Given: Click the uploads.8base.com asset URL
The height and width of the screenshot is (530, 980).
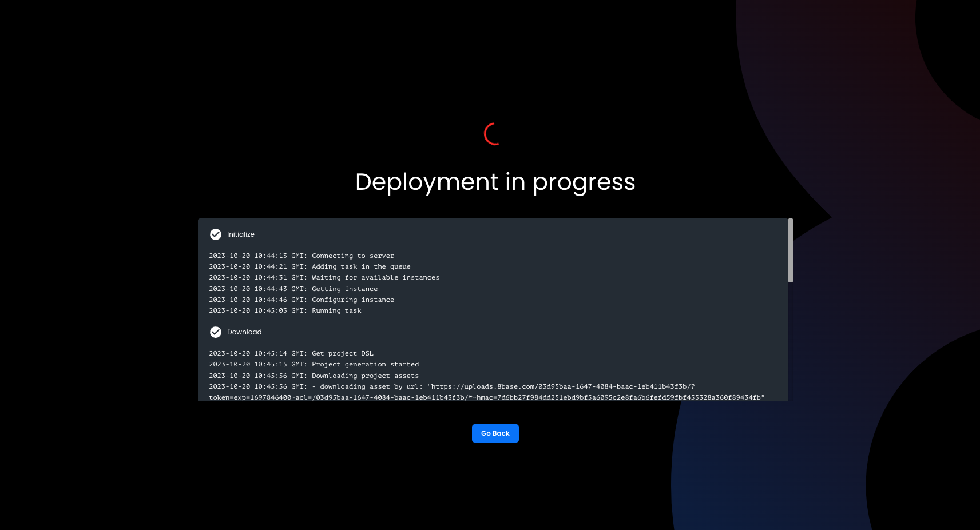Looking at the screenshot, I should [561, 387].
